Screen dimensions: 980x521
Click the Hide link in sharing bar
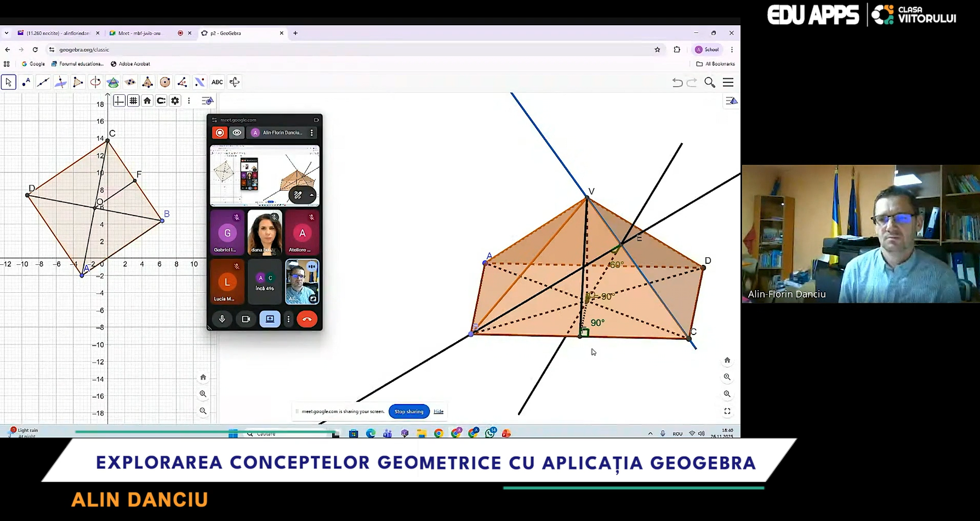click(438, 411)
